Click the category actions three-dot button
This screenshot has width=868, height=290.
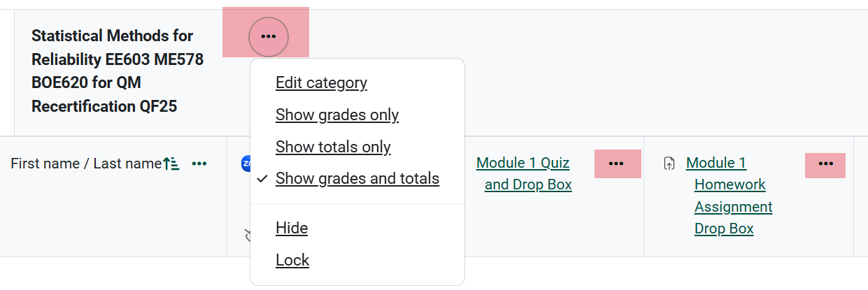(x=269, y=36)
